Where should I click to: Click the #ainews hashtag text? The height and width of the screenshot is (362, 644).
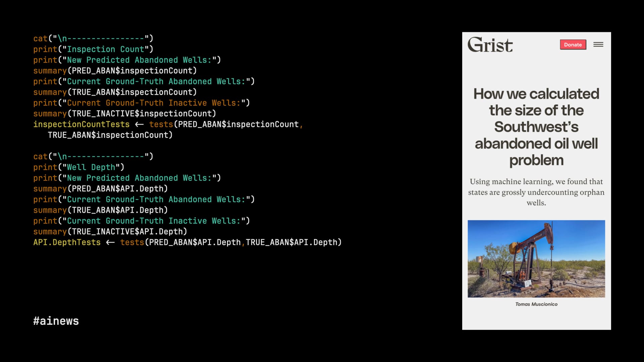(56, 320)
